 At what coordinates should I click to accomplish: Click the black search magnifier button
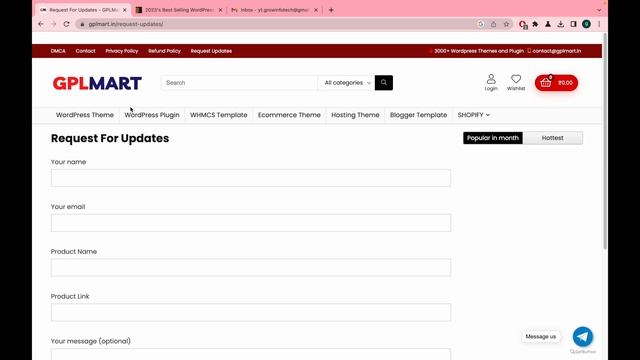384,82
